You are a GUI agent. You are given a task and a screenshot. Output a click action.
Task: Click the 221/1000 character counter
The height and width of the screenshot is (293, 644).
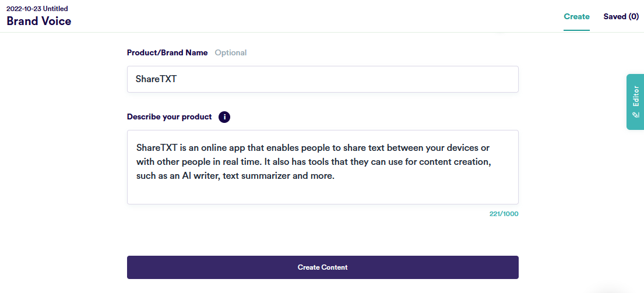pyautogui.click(x=504, y=214)
